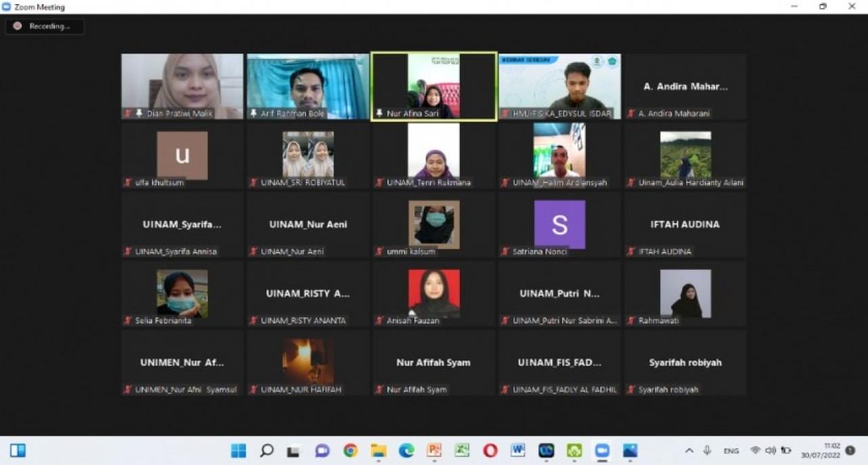Click the pin icon on Nur Afina Sari's tile
The image size is (868, 465).
378,113
